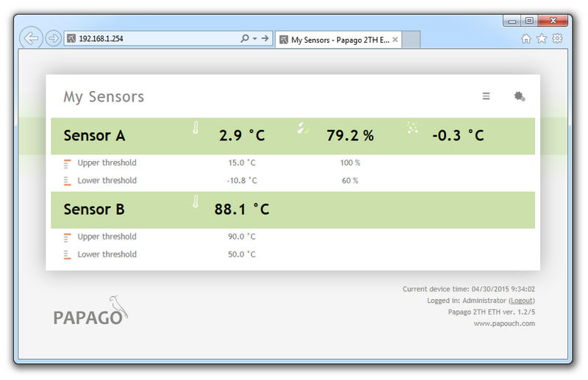Open browser Tools gear icon
Screen dimensions: 588x380
[x=557, y=39]
